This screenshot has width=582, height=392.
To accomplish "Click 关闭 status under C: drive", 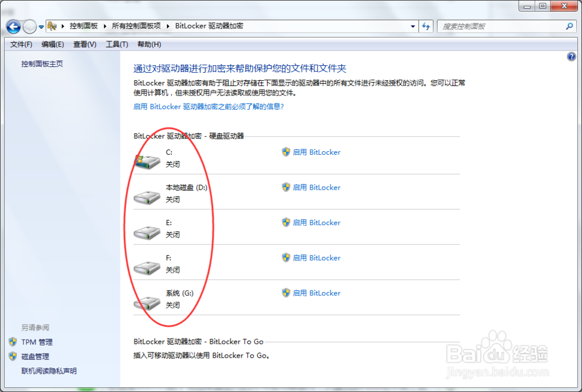I will pos(173,164).
